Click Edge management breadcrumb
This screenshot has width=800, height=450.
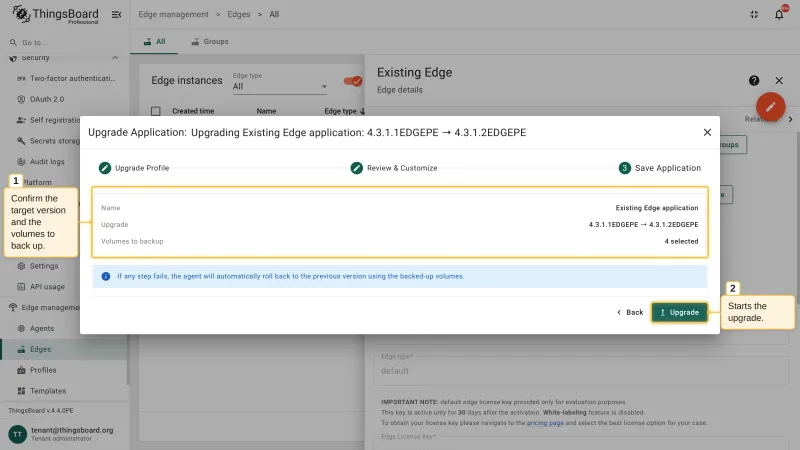tap(173, 14)
